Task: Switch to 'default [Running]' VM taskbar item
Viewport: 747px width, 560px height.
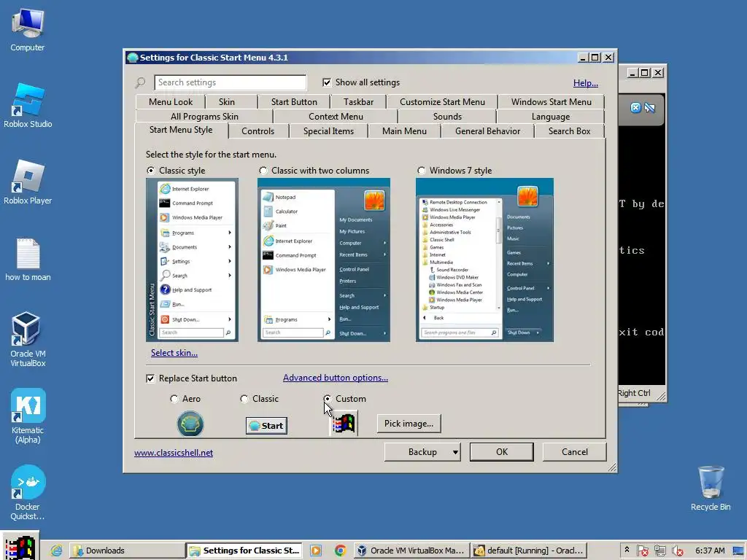Action: pyautogui.click(x=529, y=551)
